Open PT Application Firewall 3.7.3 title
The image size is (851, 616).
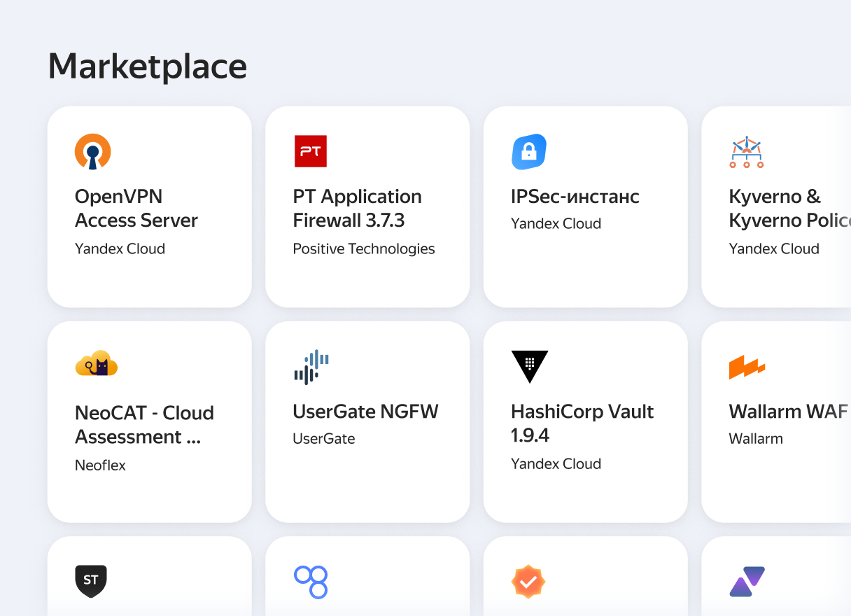tap(357, 209)
